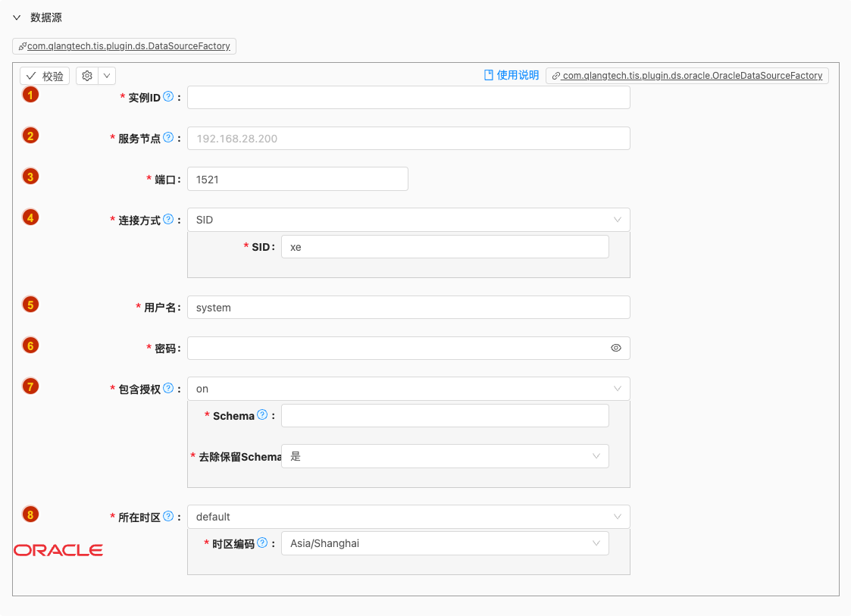Click the help icon next to 时区编码
This screenshot has width=851, height=616.
coord(262,543)
